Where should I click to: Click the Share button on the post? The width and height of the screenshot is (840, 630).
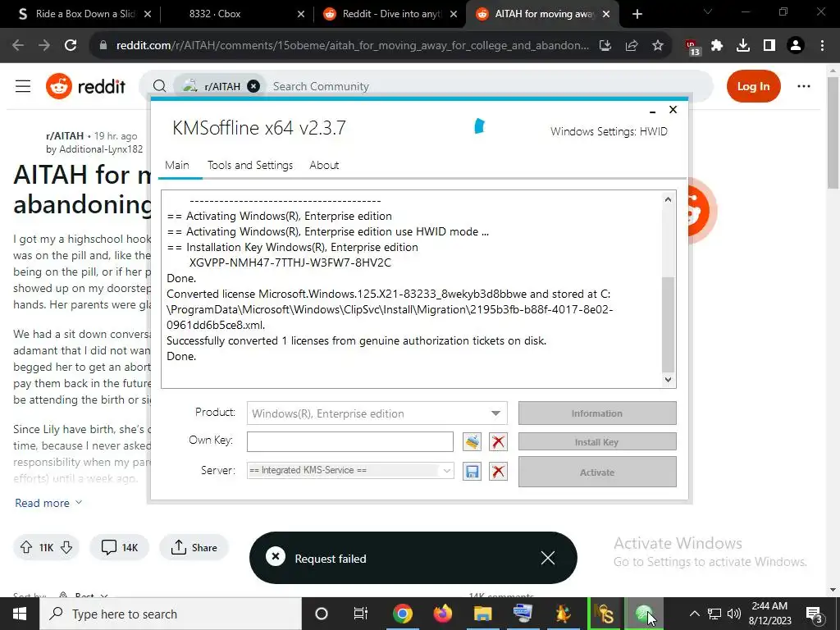click(x=194, y=547)
